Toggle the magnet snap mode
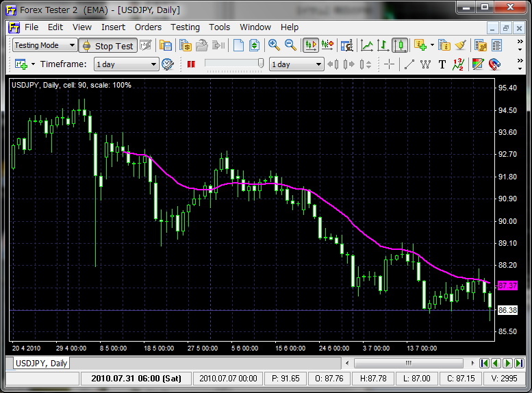The height and width of the screenshot is (393, 532). (x=494, y=64)
